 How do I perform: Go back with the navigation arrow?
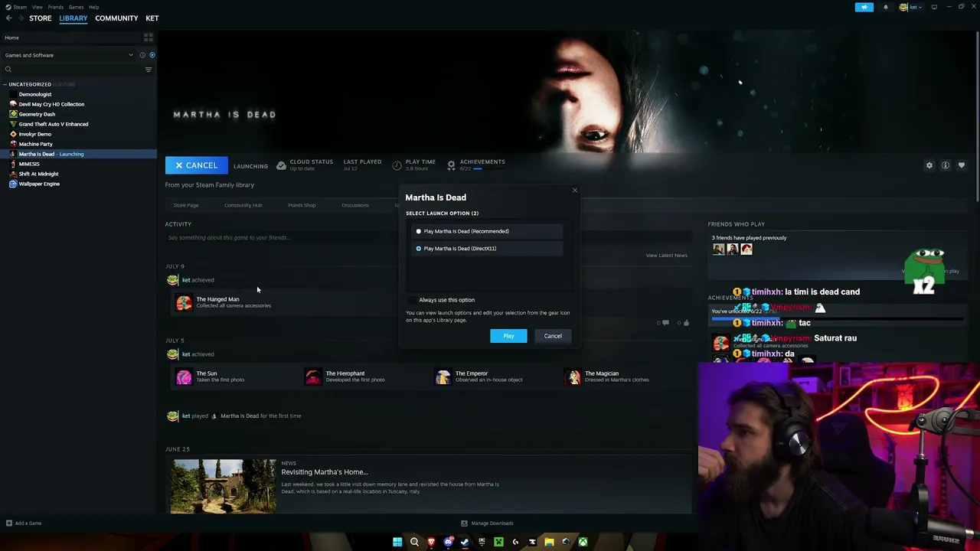(x=9, y=18)
